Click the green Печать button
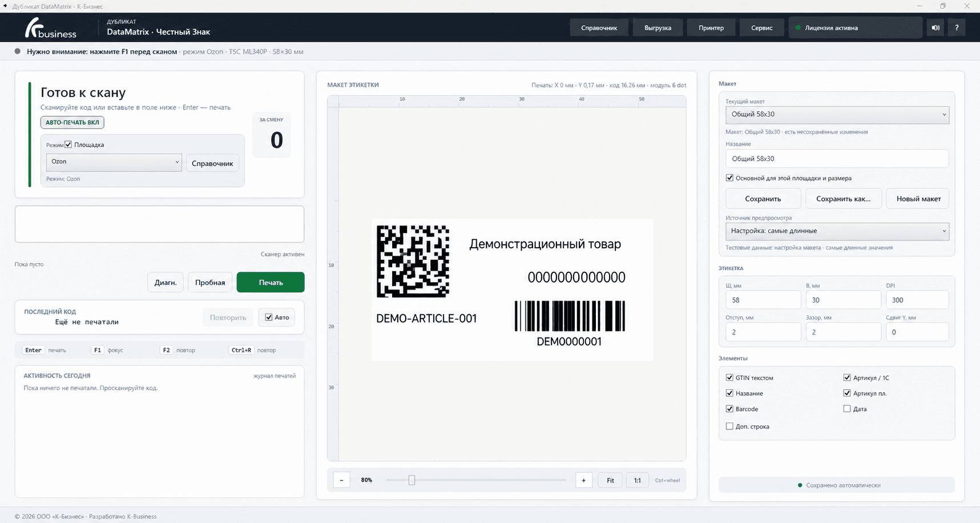The height and width of the screenshot is (523, 980). [x=271, y=282]
